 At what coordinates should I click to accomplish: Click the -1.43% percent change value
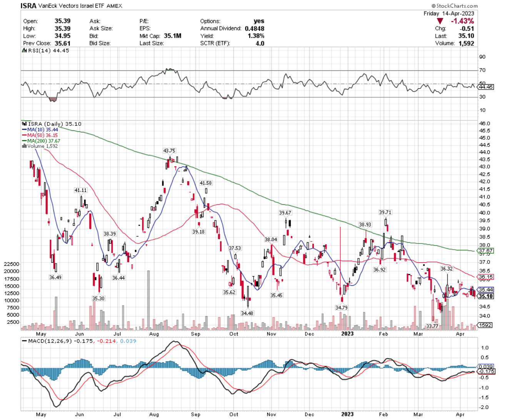tap(462, 21)
